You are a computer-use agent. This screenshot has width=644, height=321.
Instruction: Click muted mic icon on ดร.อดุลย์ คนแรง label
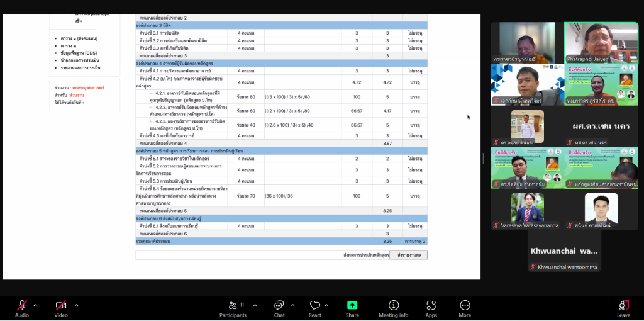[496, 142]
